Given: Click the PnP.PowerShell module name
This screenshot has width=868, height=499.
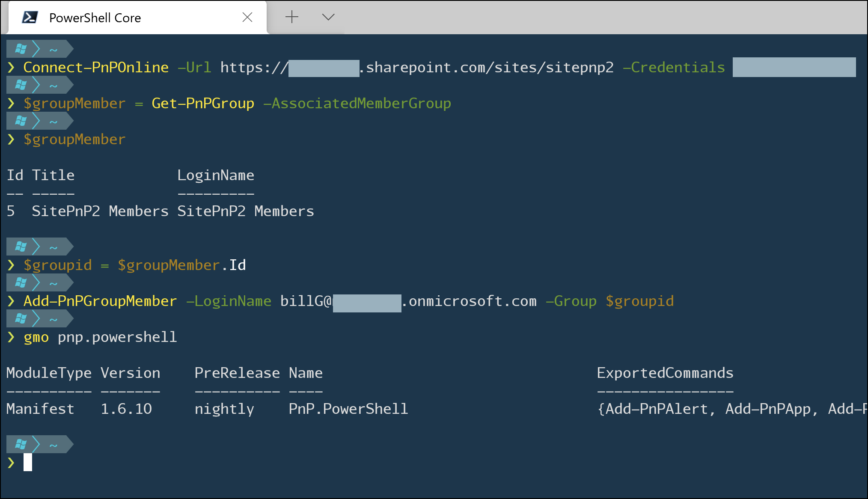Looking at the screenshot, I should (x=348, y=408).
